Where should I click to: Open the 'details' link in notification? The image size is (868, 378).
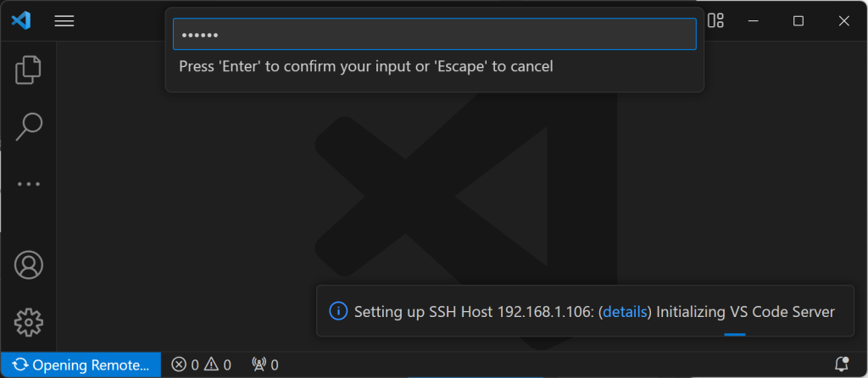[x=624, y=311]
